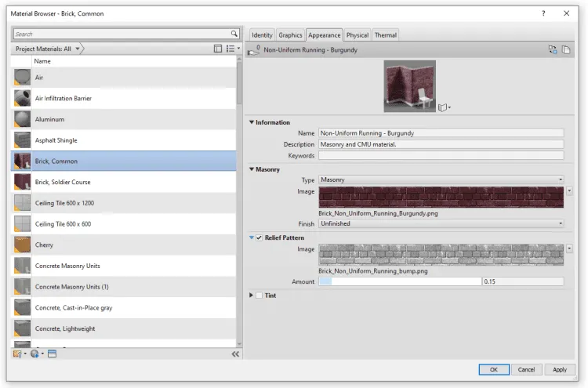This screenshot has height=388, width=588.
Task: Click the search magnifier icon
Action: click(x=234, y=34)
